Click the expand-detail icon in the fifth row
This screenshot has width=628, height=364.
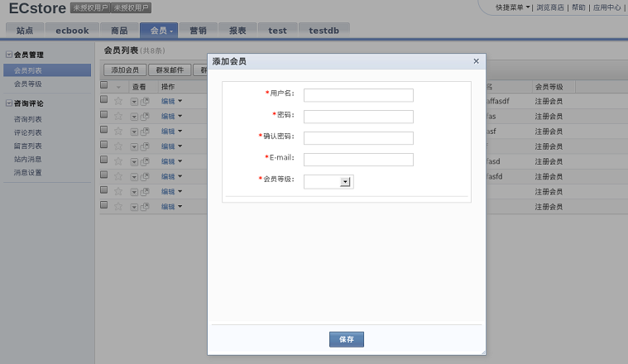pos(135,161)
